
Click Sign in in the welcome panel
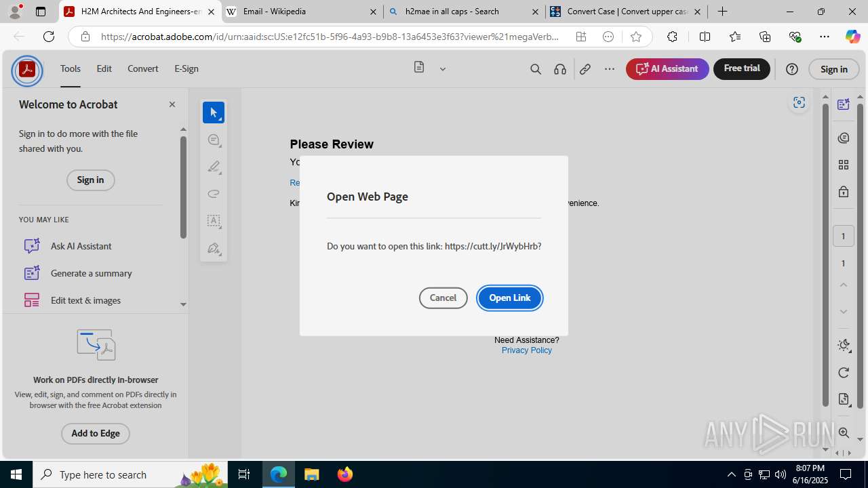[90, 180]
